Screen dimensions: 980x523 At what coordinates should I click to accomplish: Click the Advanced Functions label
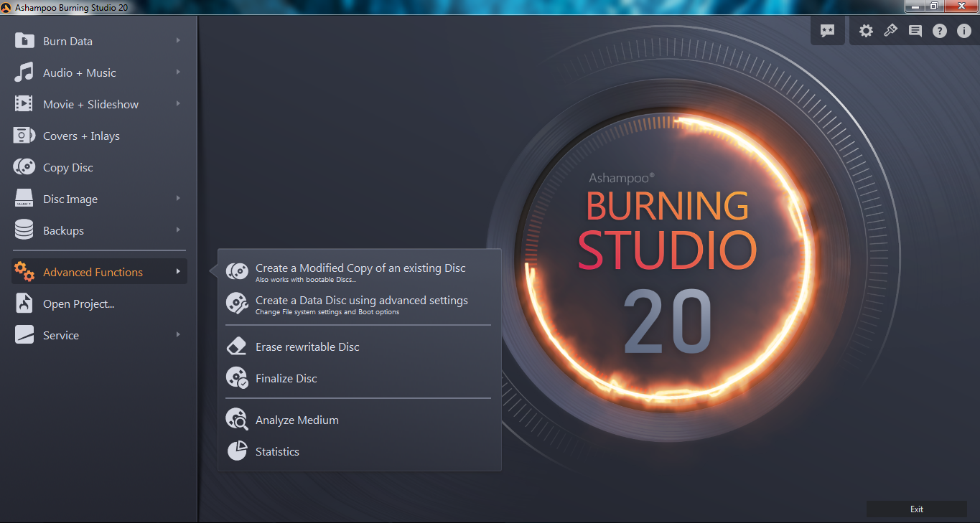[93, 272]
